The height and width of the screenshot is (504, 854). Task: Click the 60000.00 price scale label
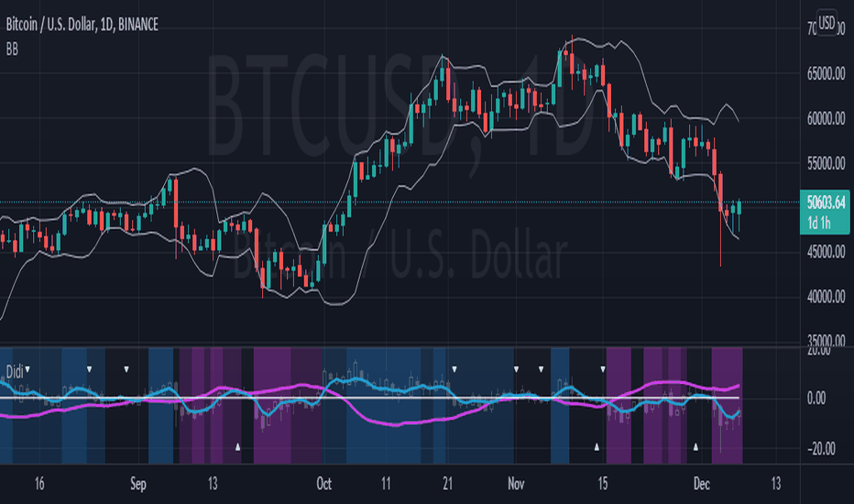coord(826,118)
